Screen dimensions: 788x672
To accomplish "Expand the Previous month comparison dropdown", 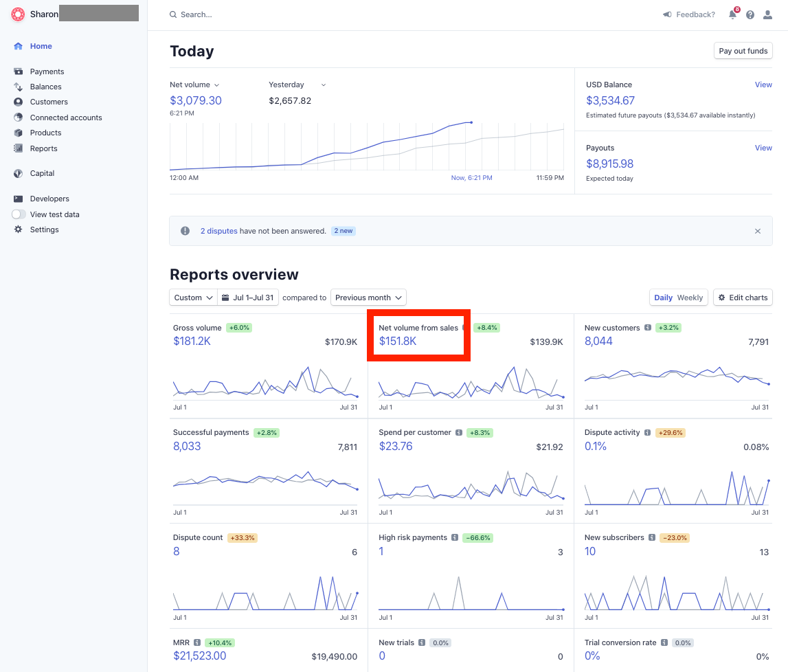I will (368, 298).
